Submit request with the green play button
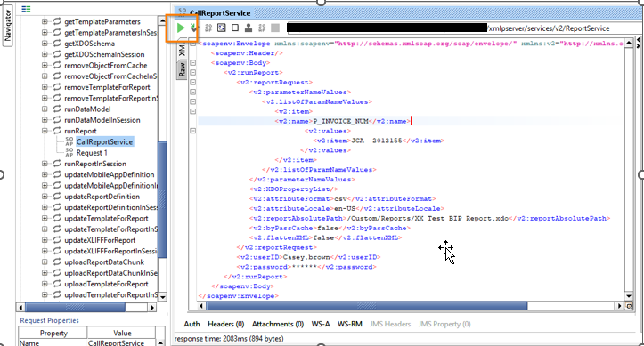 coord(181,28)
